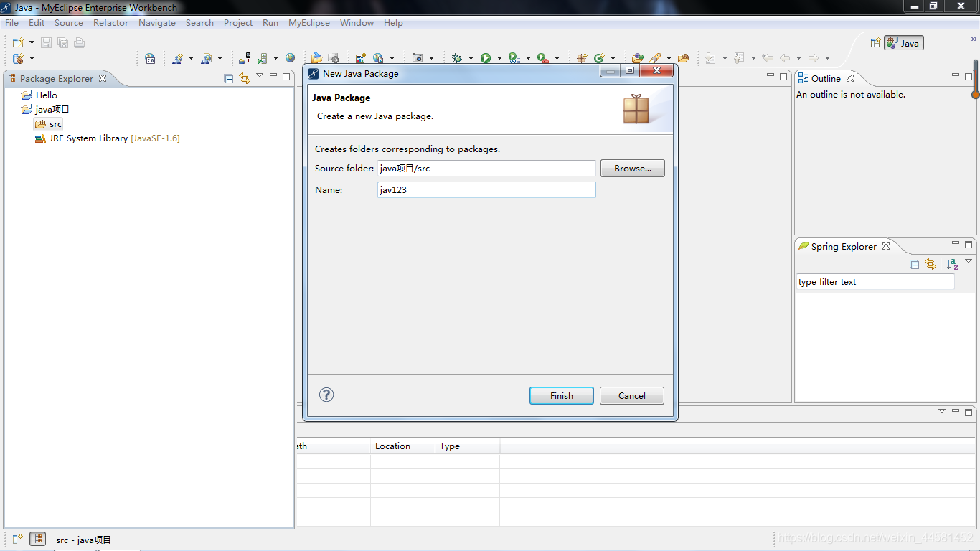
Task: Open the External Tools dropdown arrow
Action: pos(557,58)
